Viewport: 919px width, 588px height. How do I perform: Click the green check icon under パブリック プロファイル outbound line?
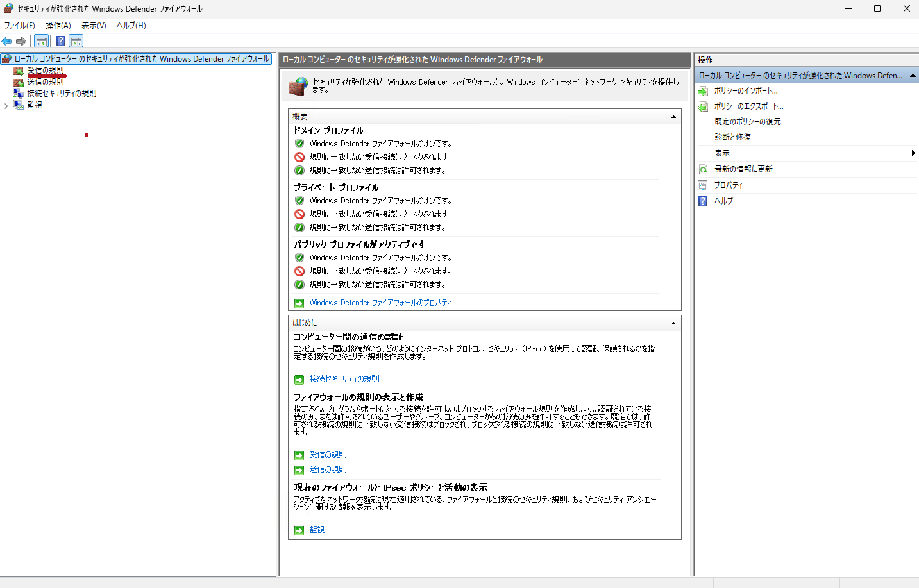(299, 285)
